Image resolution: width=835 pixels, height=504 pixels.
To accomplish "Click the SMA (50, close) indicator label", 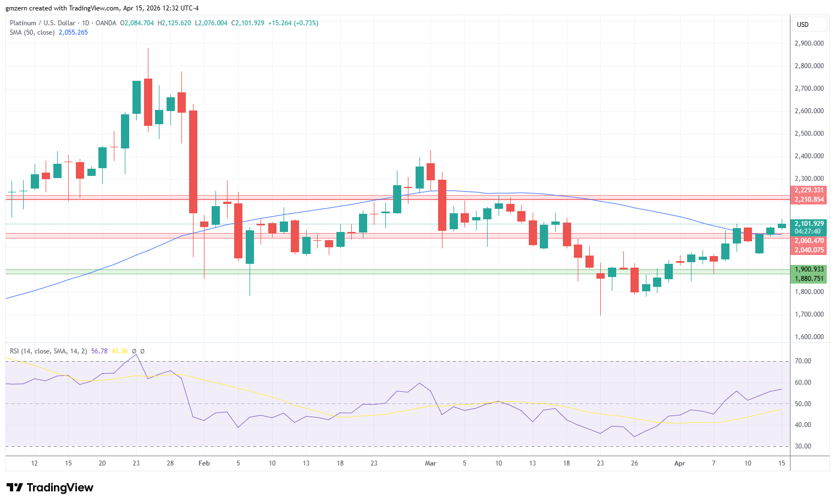I will pyautogui.click(x=32, y=32).
